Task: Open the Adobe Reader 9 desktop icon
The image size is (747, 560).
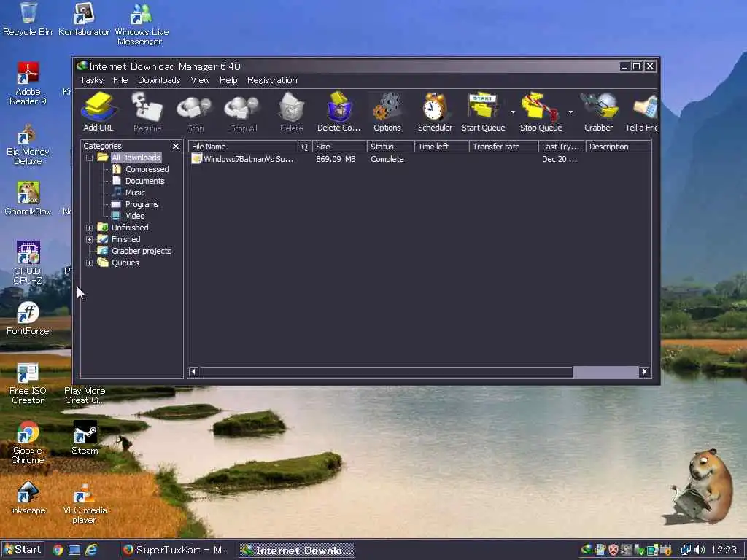Action: [28, 83]
